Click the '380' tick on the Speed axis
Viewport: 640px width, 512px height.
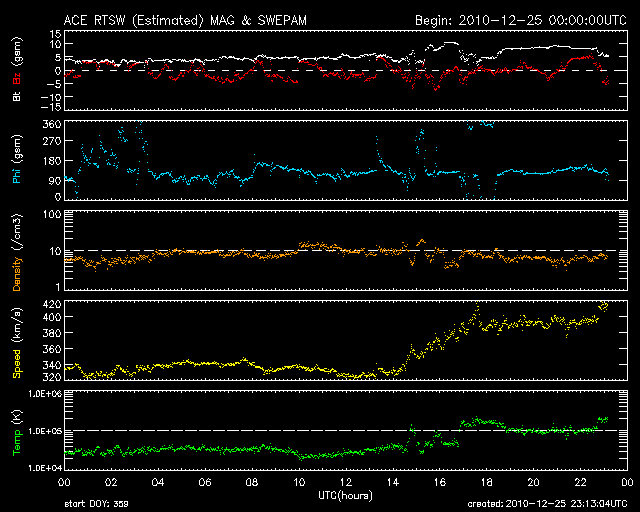point(52,333)
